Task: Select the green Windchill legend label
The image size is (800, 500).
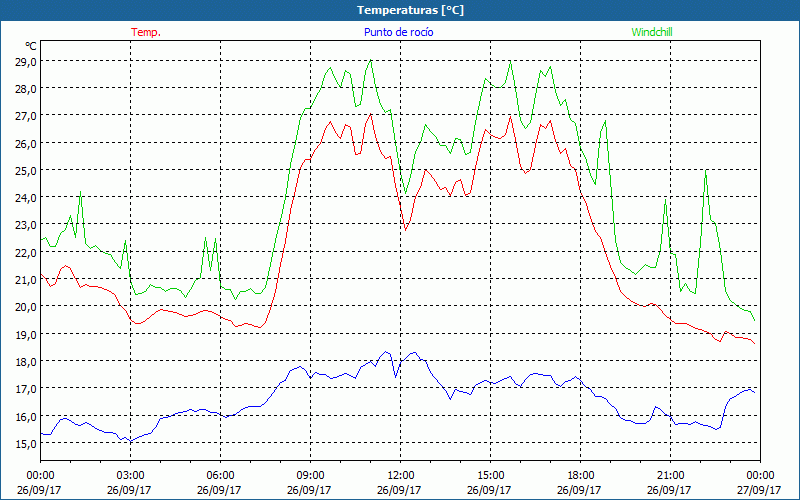Action: click(x=652, y=32)
